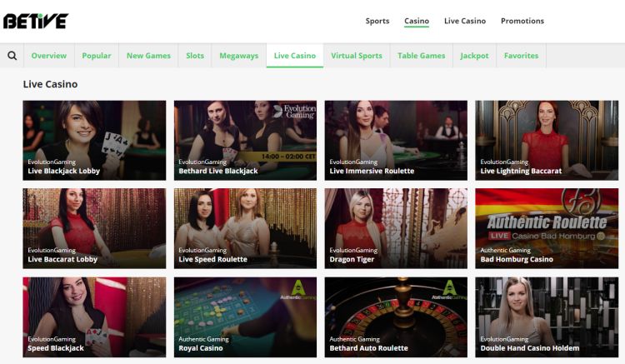This screenshot has height=364, width=625.
Task: Select the Slots tab
Action: coord(195,56)
